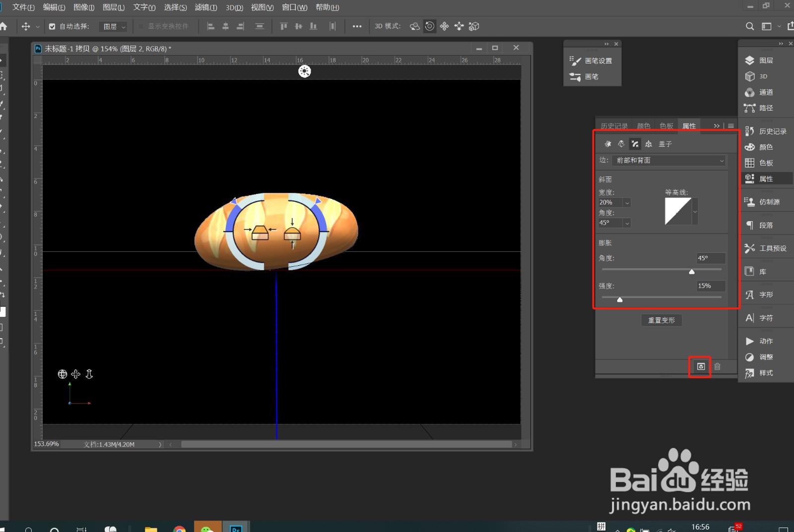Image resolution: width=794 pixels, height=532 pixels.
Task: Select the Mesh properties icon
Action: 608,144
